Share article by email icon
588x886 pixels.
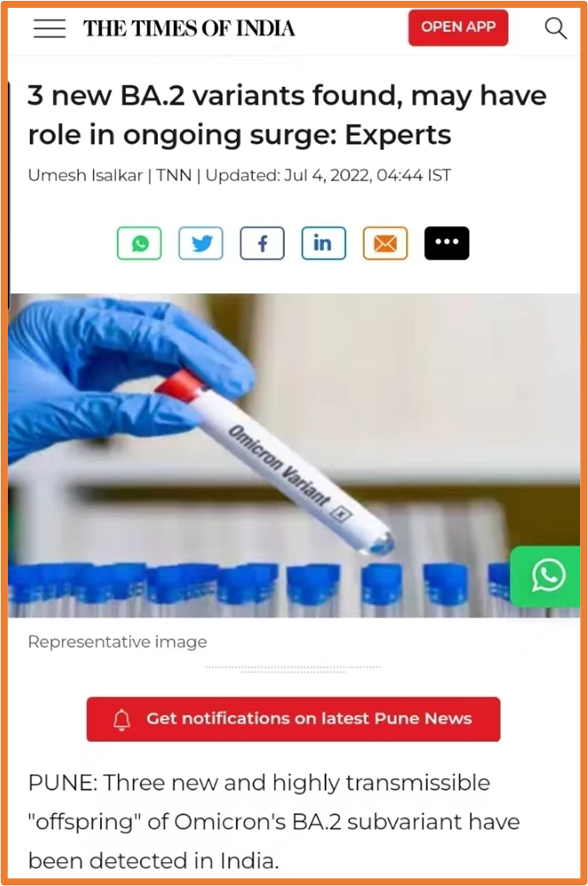pyautogui.click(x=385, y=243)
